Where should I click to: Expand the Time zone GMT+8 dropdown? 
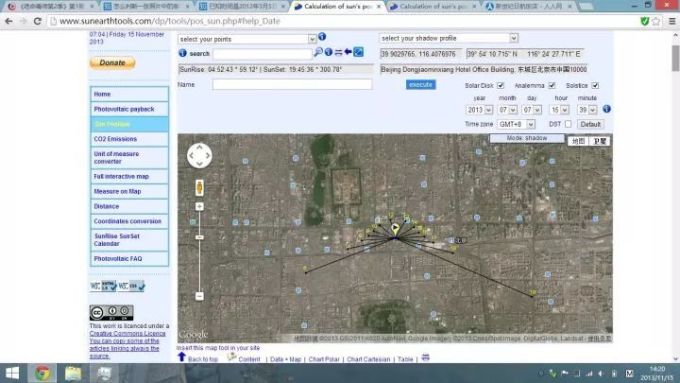(516, 124)
